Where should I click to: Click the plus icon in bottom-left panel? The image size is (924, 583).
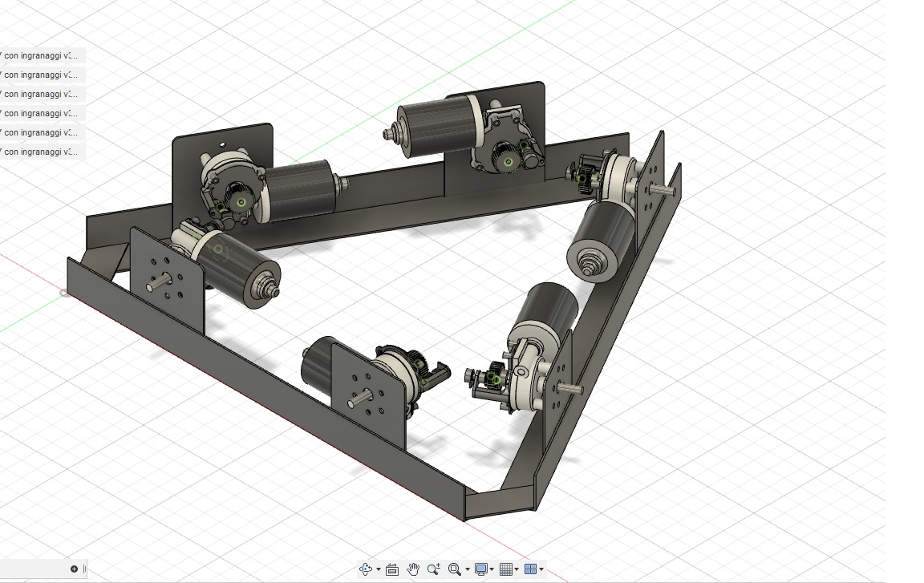point(75,569)
